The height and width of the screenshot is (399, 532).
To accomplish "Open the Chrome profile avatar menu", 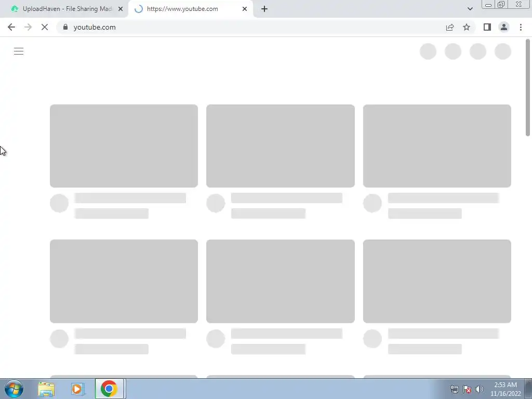I will point(504,27).
